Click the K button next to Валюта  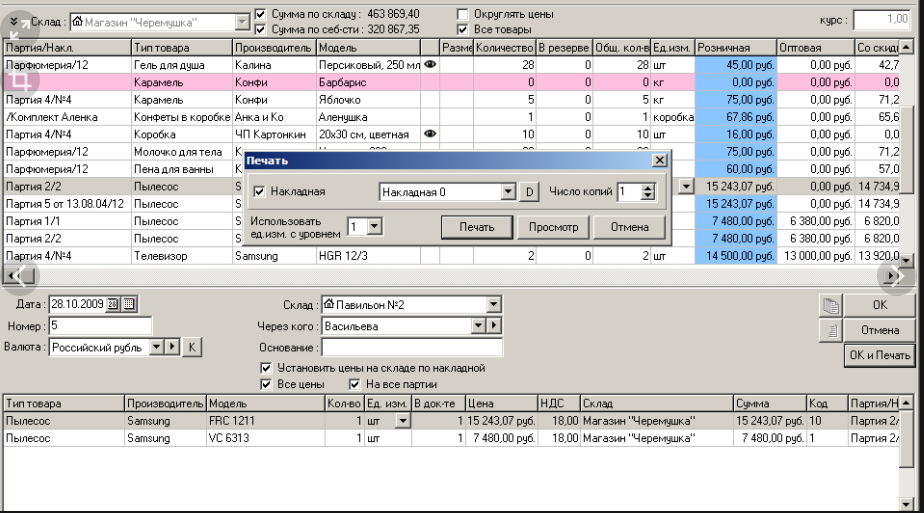pos(192,347)
